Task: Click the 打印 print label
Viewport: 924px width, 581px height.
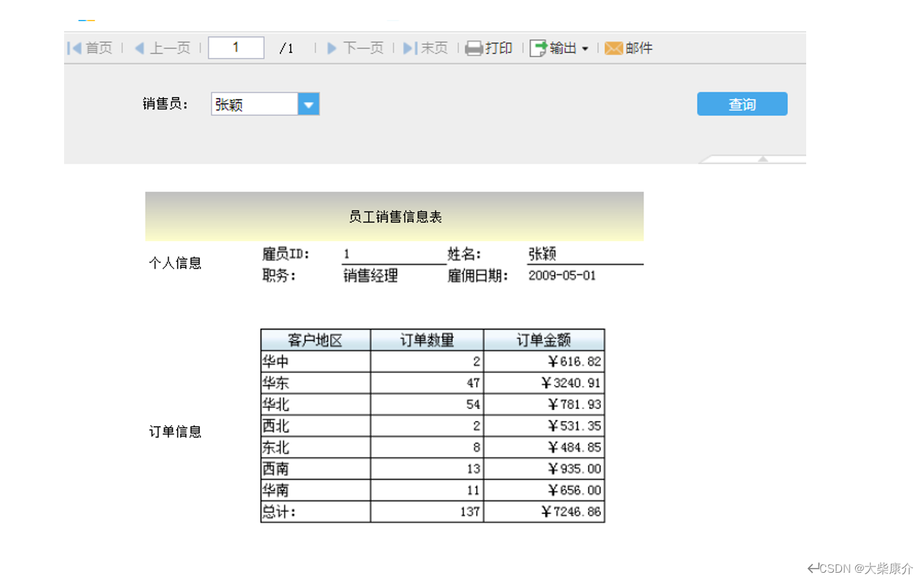Action: [x=497, y=48]
